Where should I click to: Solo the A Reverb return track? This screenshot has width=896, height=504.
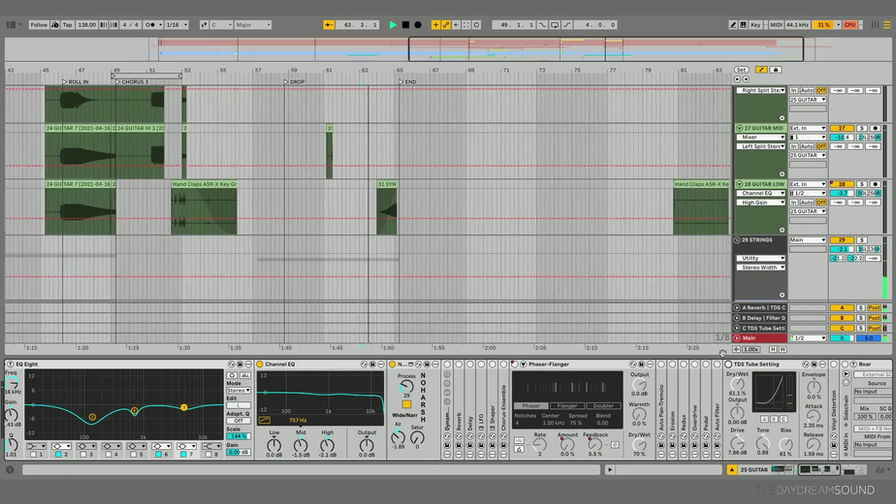861,307
